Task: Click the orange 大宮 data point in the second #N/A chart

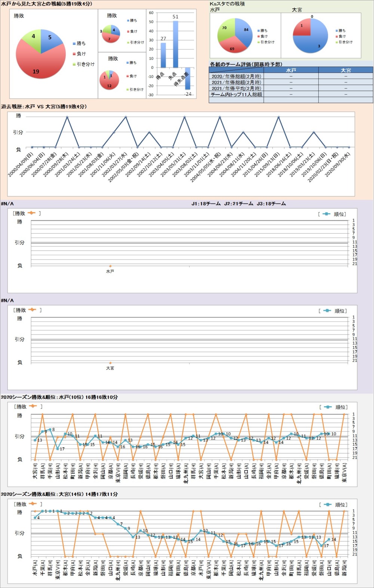Action: tap(110, 363)
